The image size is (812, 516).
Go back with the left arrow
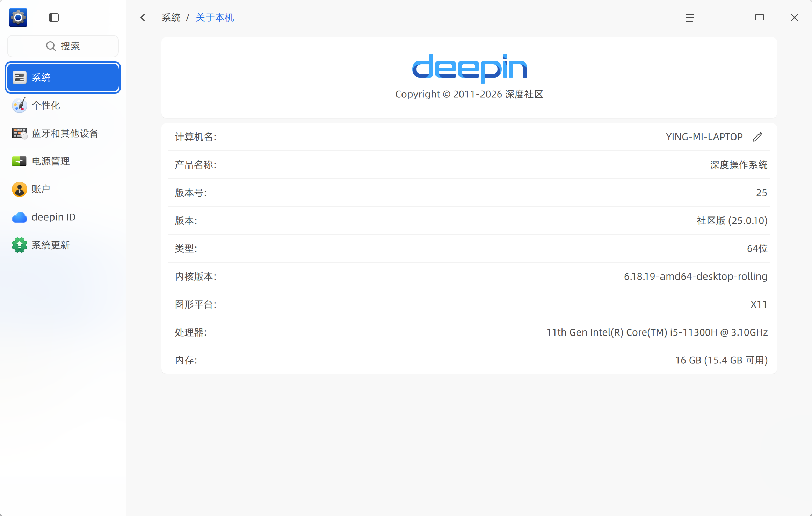pos(143,17)
